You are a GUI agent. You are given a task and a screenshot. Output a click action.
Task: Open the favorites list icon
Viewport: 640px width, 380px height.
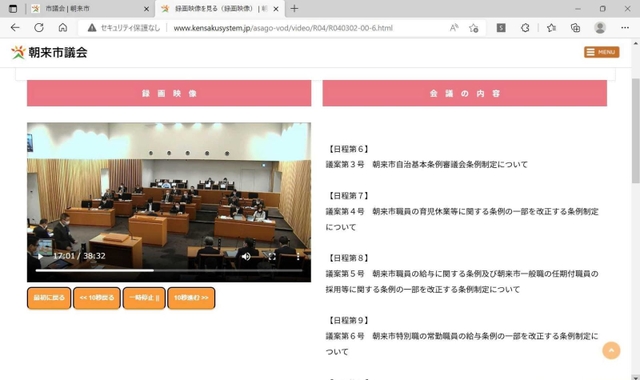551,28
